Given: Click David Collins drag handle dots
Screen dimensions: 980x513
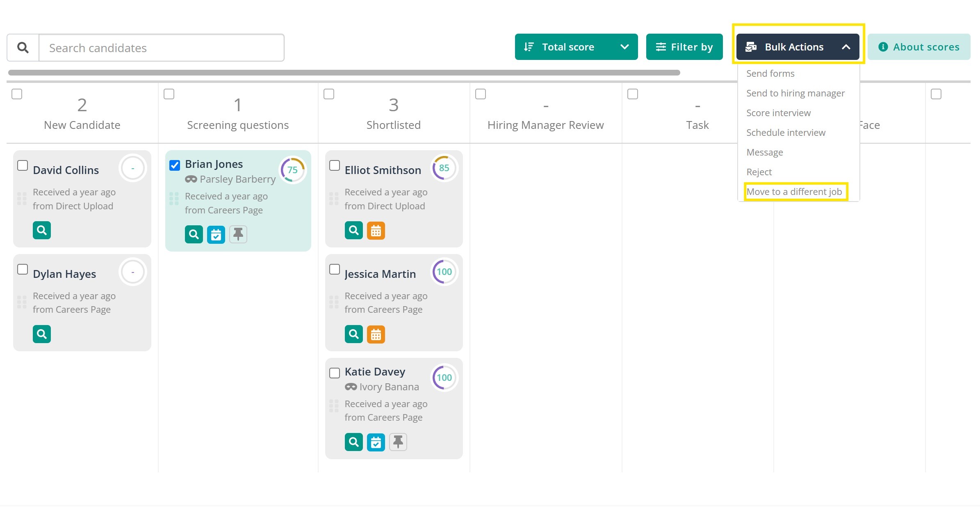Looking at the screenshot, I should click(22, 199).
